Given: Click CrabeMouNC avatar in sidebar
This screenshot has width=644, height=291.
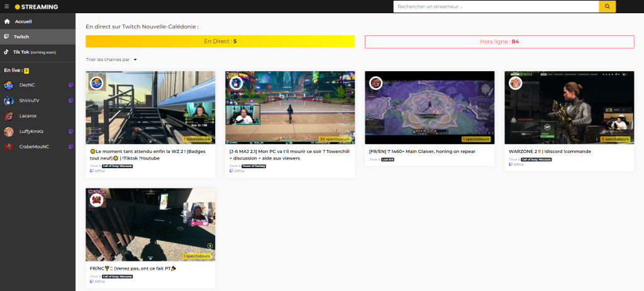Looking at the screenshot, I should point(9,147).
